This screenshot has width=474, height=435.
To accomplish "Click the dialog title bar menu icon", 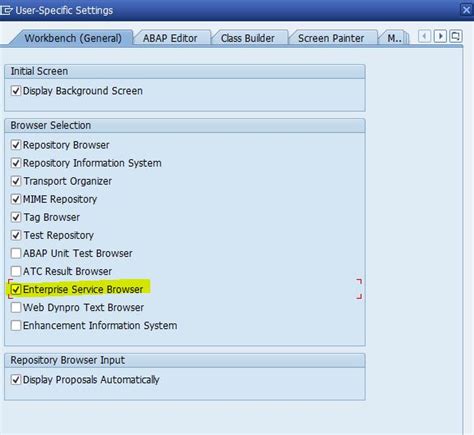I will coord(6,10).
